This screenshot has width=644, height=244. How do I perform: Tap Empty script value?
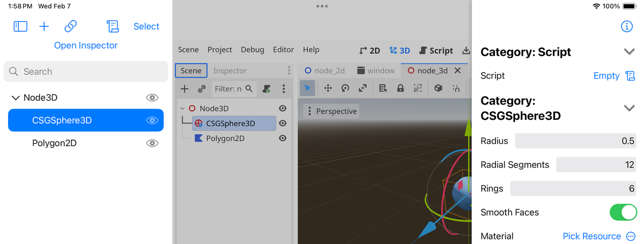point(606,76)
